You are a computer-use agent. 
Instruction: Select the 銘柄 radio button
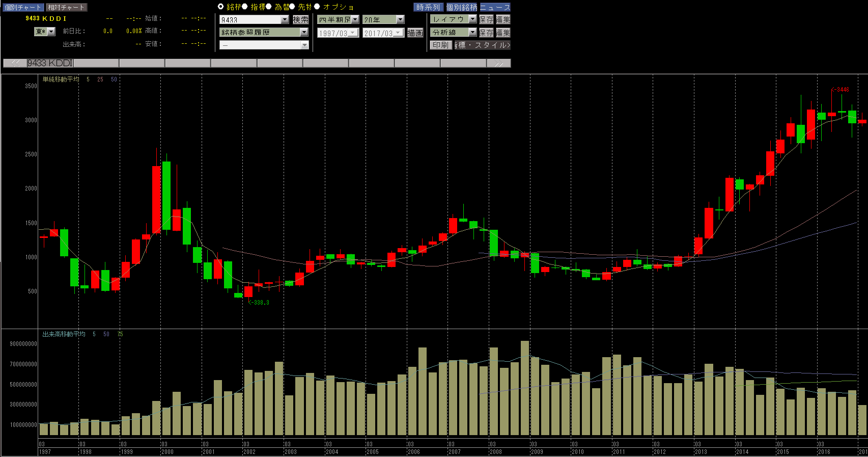tap(220, 7)
